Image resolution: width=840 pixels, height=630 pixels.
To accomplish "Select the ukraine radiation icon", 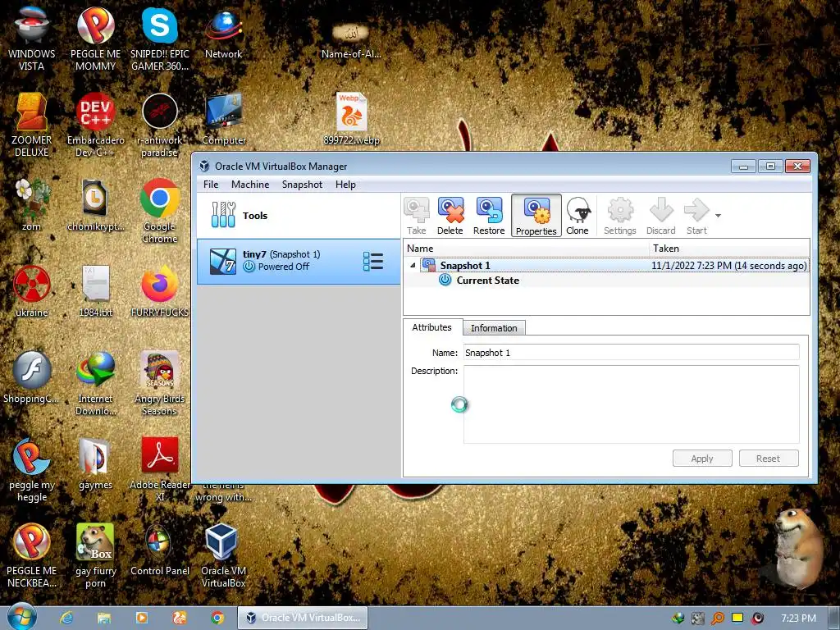I will point(32,291).
